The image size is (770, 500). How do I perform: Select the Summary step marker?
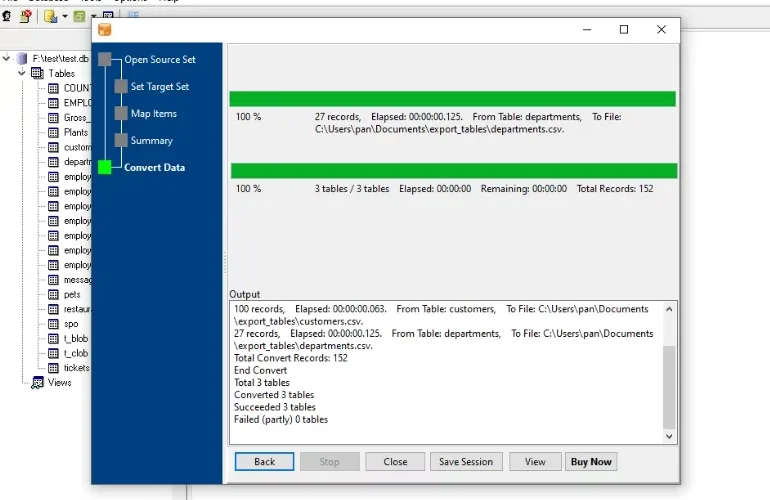[121, 140]
